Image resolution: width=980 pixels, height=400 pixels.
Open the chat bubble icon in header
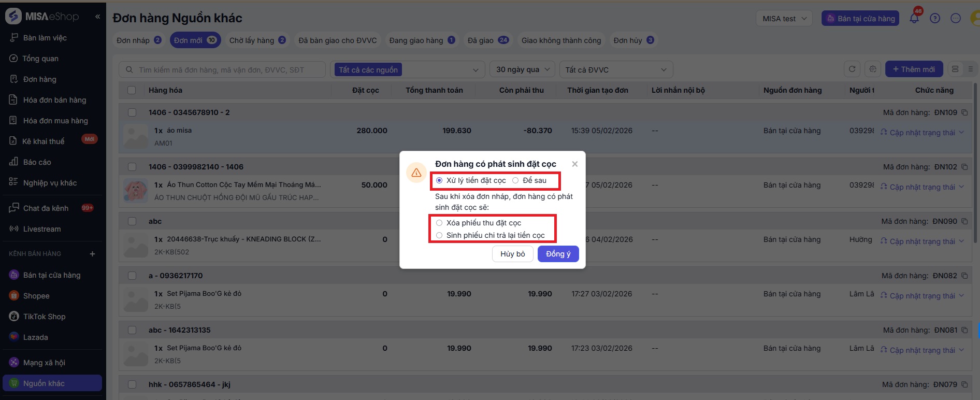tap(956, 18)
